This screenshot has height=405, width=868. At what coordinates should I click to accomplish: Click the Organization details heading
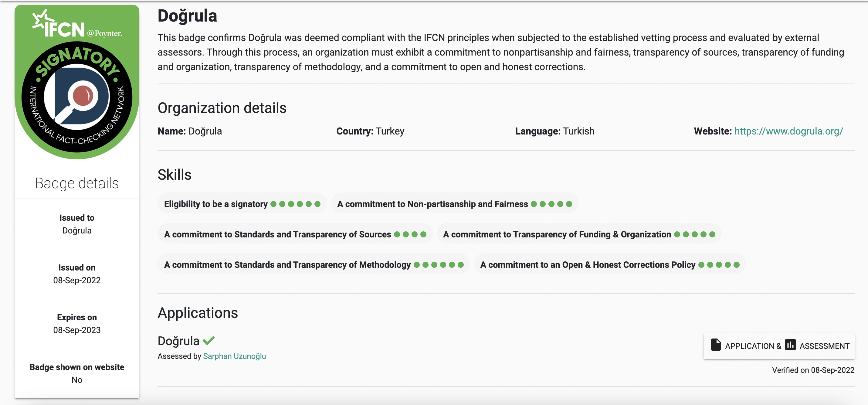coord(222,108)
